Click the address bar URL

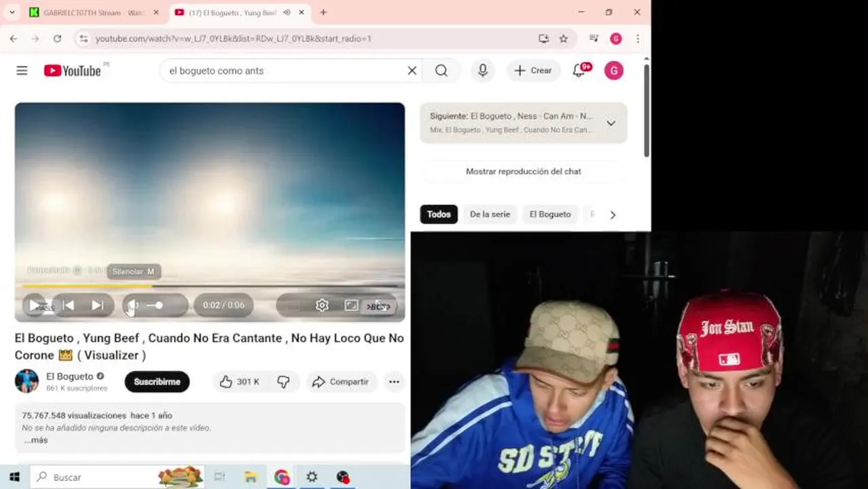click(233, 39)
